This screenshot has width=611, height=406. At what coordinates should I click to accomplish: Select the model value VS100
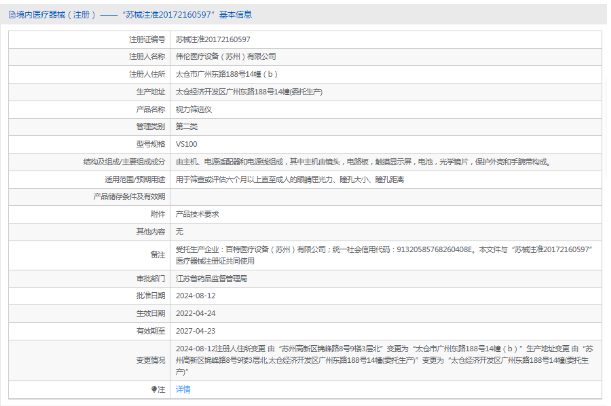click(x=186, y=144)
